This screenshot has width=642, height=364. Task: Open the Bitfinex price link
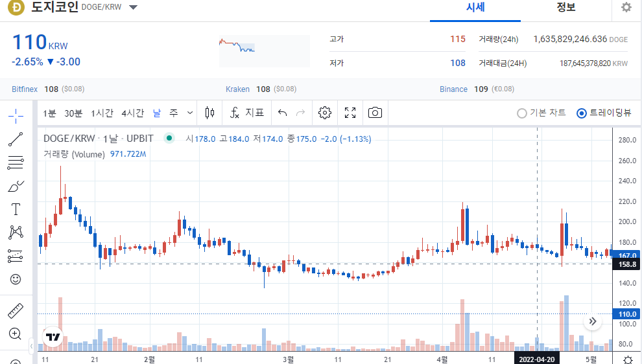(x=25, y=89)
